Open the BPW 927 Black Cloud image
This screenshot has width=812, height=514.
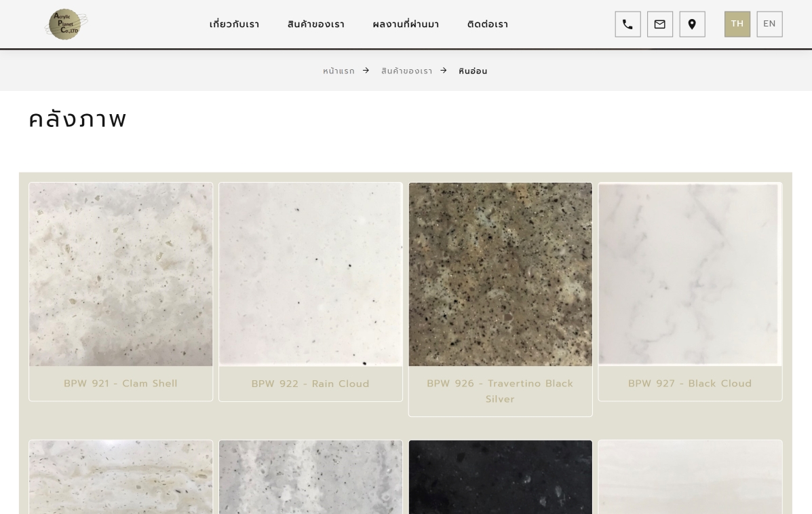pyautogui.click(x=691, y=274)
